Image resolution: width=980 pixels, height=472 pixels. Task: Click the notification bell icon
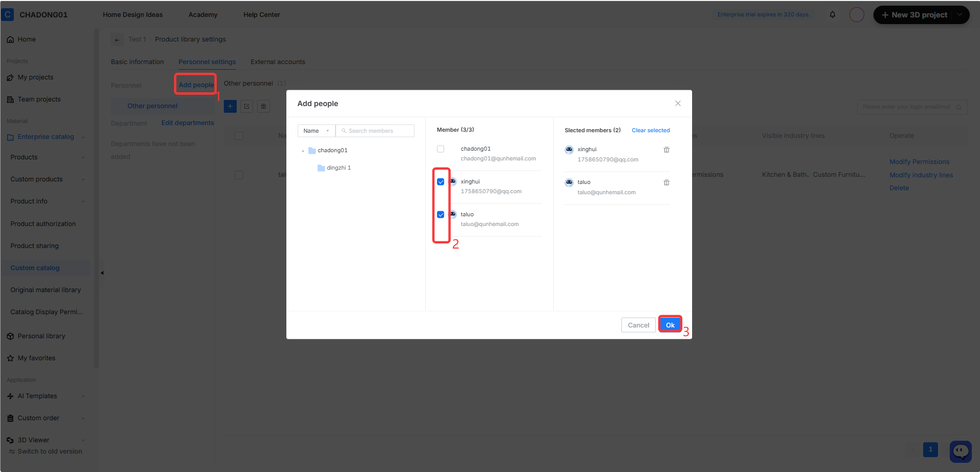[x=832, y=14]
